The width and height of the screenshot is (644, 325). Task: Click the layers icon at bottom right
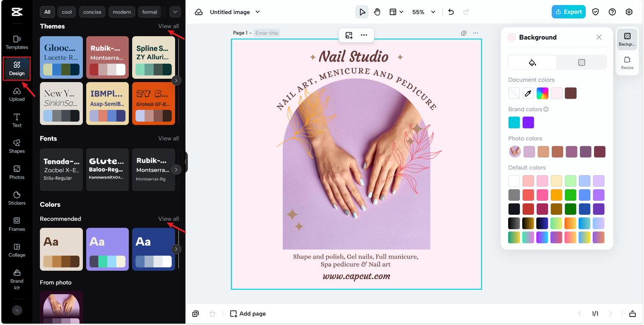pos(632,314)
